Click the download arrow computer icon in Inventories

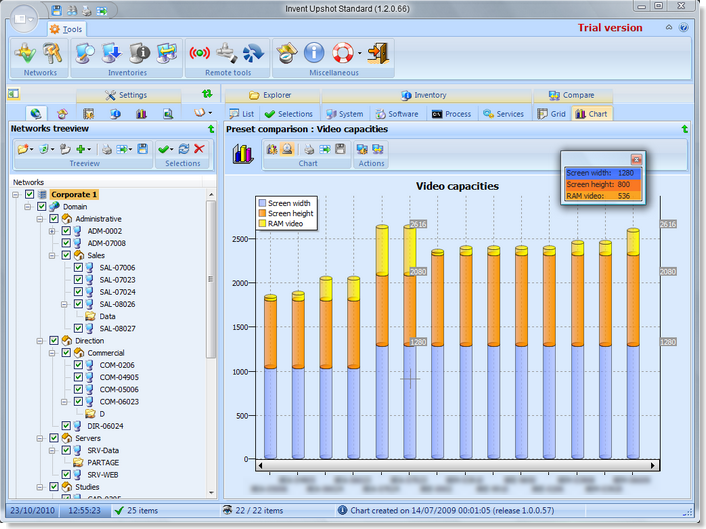[x=112, y=54]
